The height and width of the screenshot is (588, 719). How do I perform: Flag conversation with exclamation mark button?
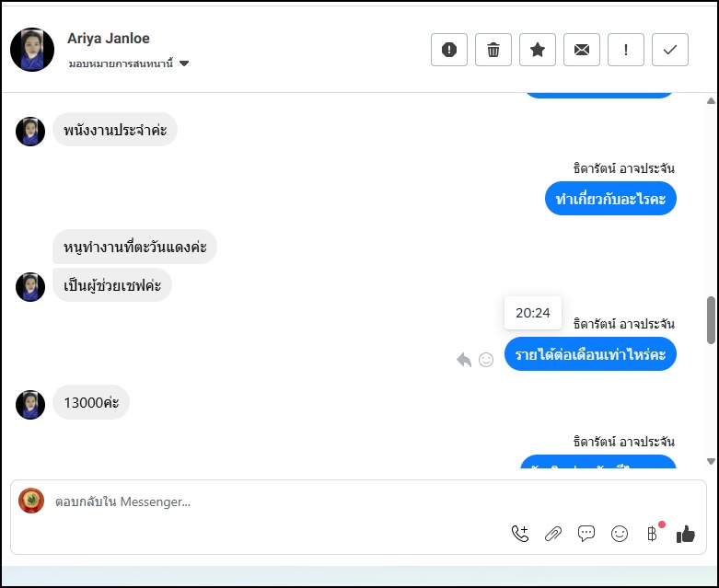pos(626,50)
